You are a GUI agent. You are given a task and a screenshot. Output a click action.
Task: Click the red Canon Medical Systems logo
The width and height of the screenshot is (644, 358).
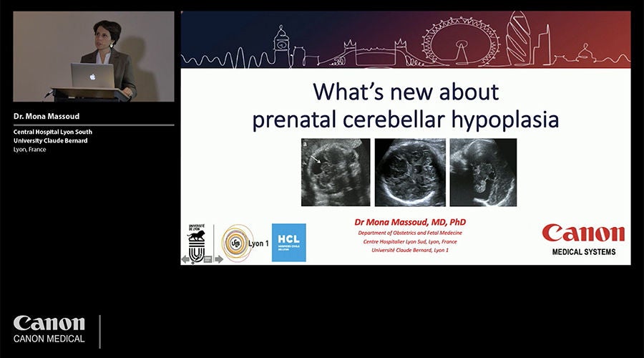[x=584, y=240]
